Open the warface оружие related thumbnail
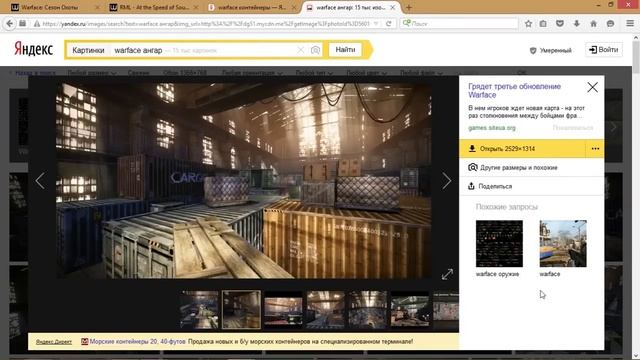640x360 pixels. point(499,244)
